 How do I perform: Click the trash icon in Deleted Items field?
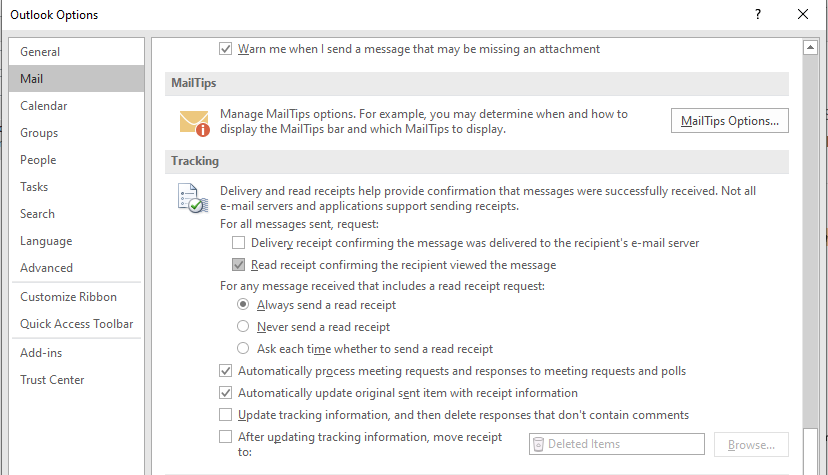(x=538, y=444)
